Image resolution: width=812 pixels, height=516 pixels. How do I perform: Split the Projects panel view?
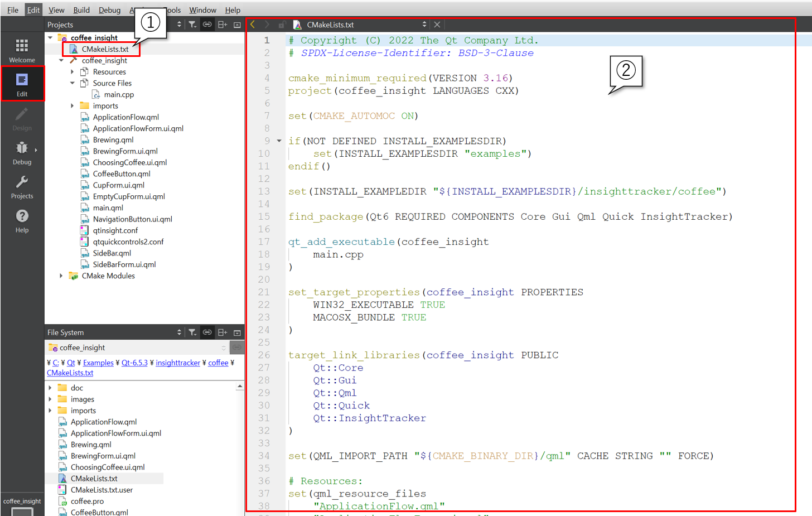click(222, 25)
